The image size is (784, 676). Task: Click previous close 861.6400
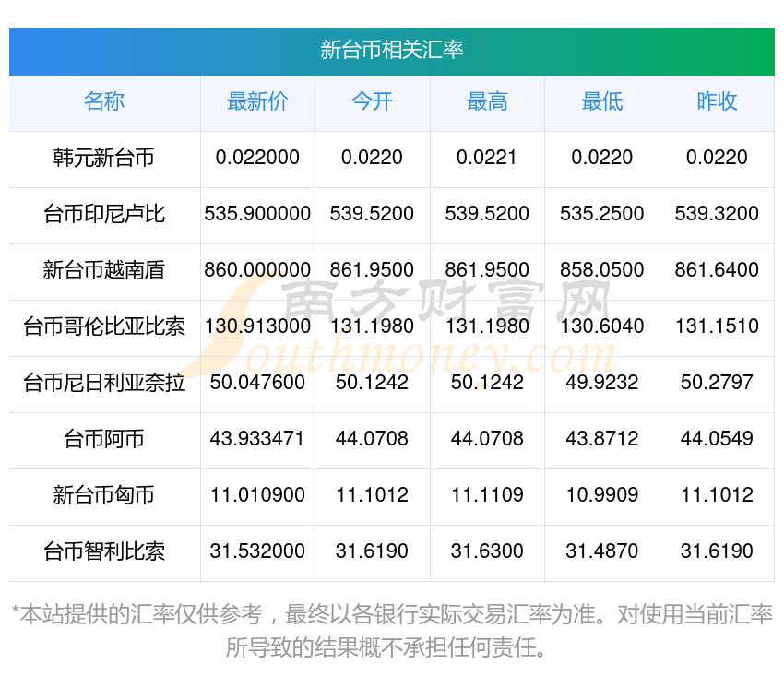(x=717, y=270)
